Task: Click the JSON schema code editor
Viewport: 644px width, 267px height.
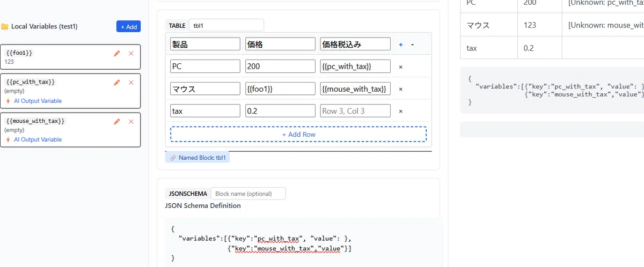Action: pos(303,242)
